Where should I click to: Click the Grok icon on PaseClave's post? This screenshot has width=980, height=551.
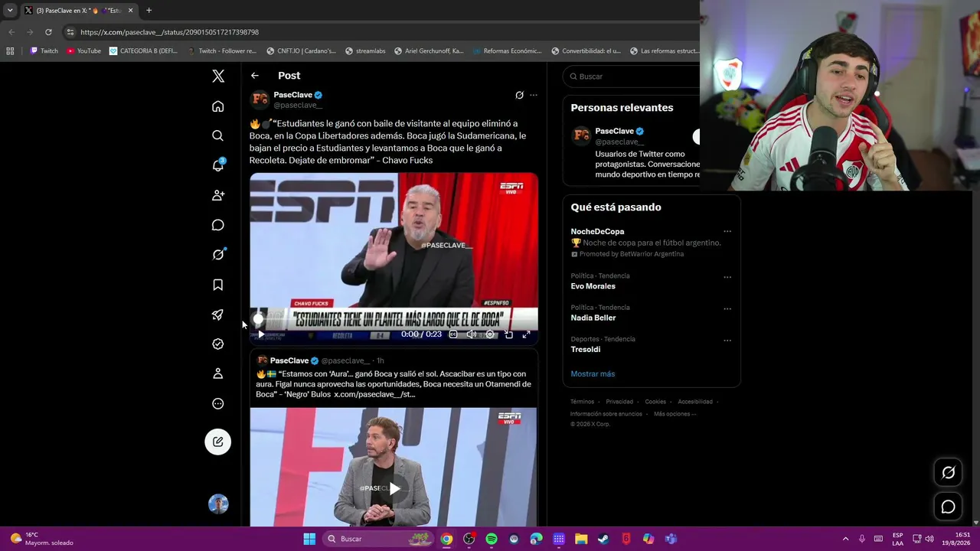click(x=519, y=95)
